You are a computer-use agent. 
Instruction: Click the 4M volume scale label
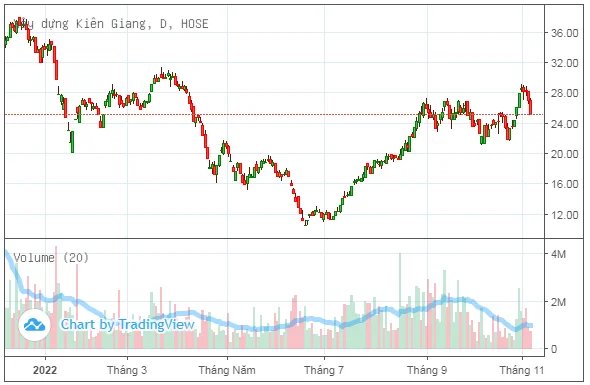coord(558,254)
